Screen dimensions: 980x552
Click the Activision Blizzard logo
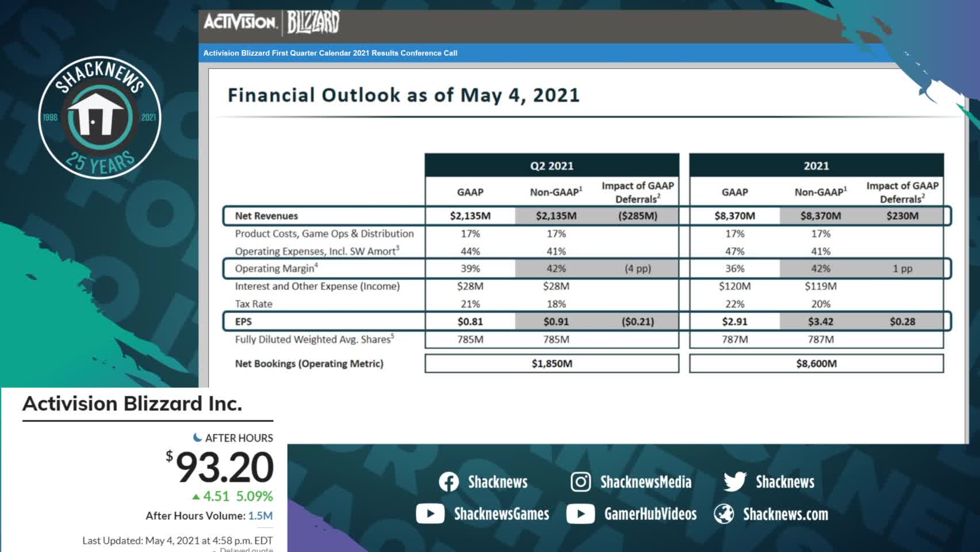point(271,22)
